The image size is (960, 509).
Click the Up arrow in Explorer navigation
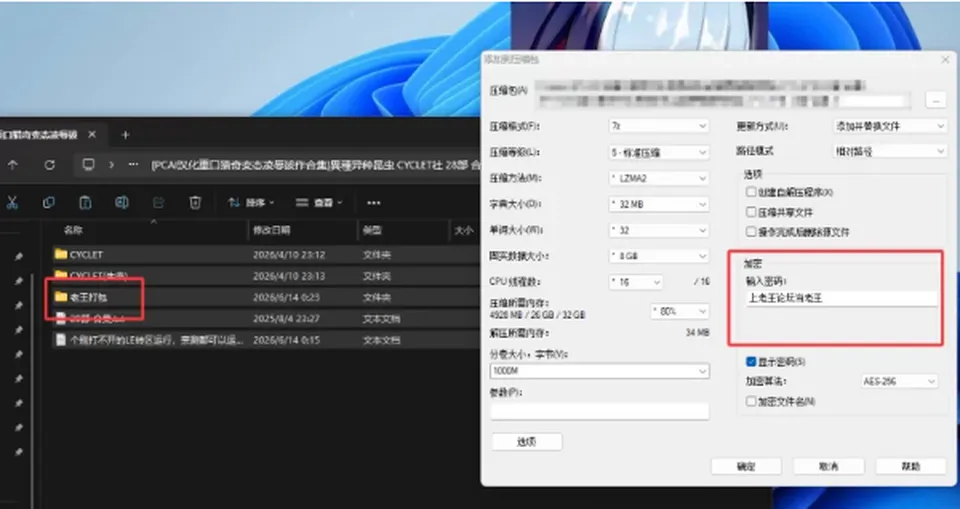(x=13, y=165)
